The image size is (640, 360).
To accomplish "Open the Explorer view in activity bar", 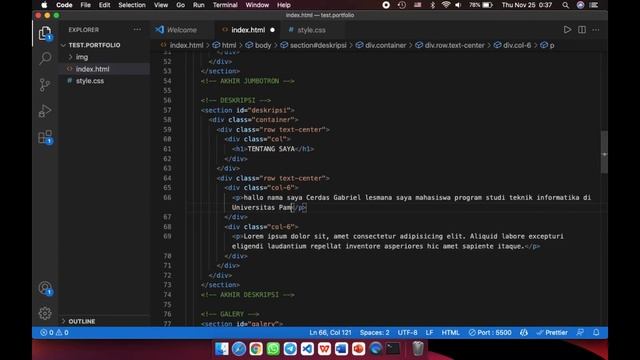I will (45, 33).
